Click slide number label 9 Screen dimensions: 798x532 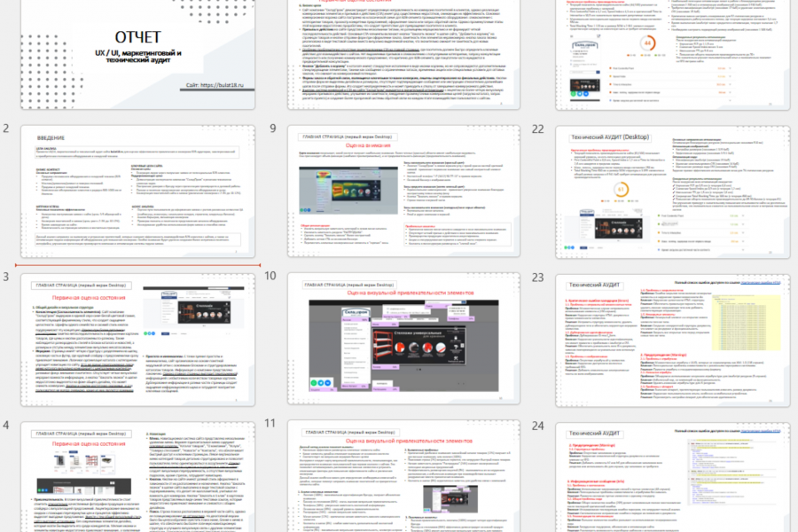pyautogui.click(x=273, y=129)
